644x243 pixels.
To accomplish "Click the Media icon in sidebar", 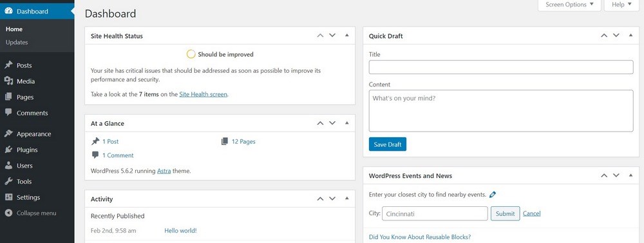I will 8,81.
